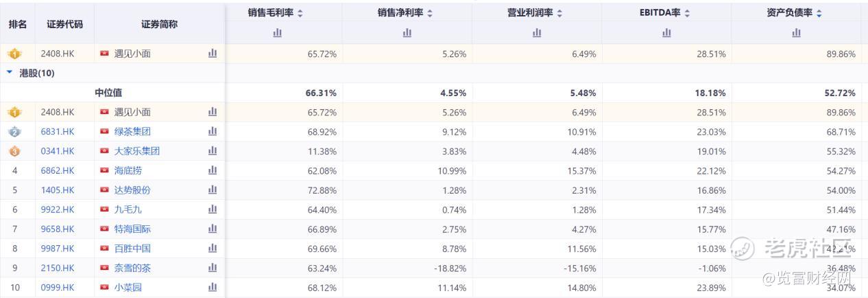868x298 pixels.
Task: Open stock code link 6831.HK
Action: (58, 131)
